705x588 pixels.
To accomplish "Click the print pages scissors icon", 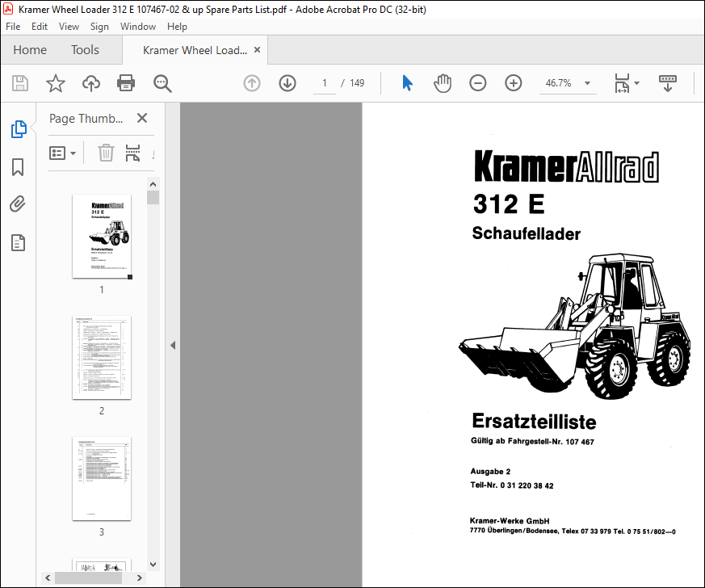I will pyautogui.click(x=132, y=153).
